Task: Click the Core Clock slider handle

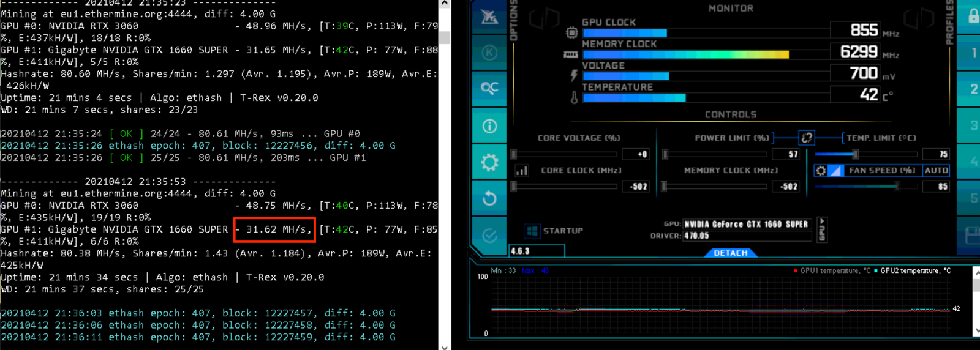Action: 514,187
